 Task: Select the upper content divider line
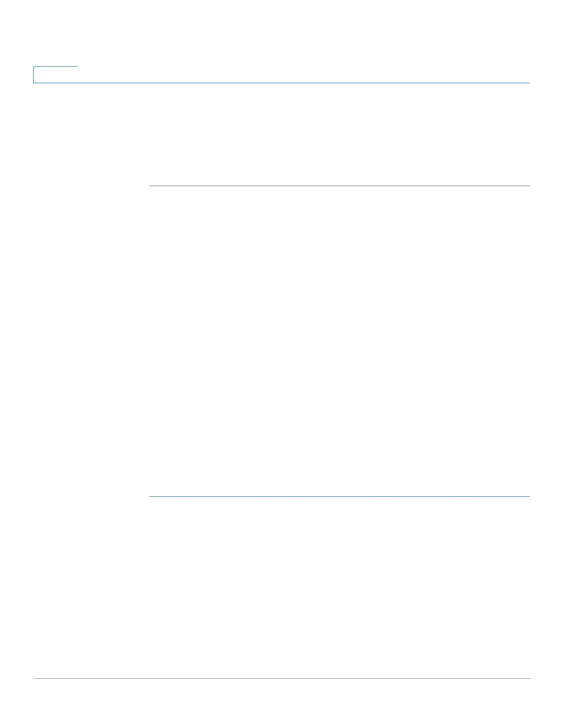(339, 186)
